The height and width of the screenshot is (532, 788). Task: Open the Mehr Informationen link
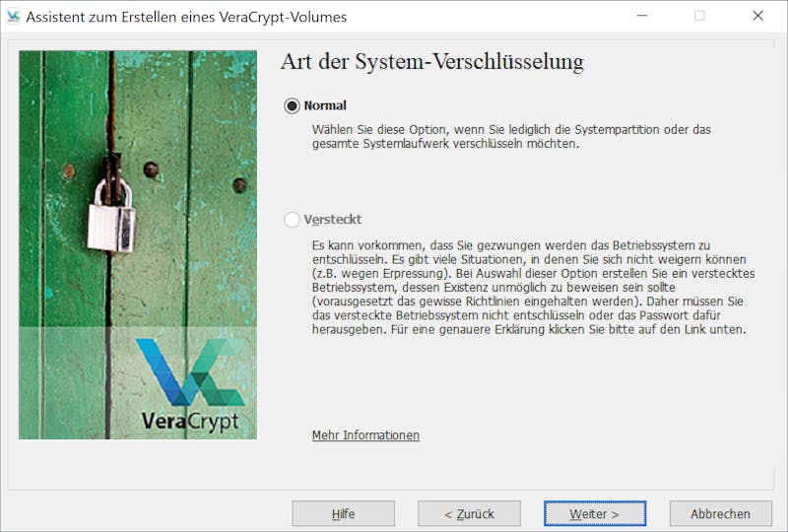tap(365, 434)
